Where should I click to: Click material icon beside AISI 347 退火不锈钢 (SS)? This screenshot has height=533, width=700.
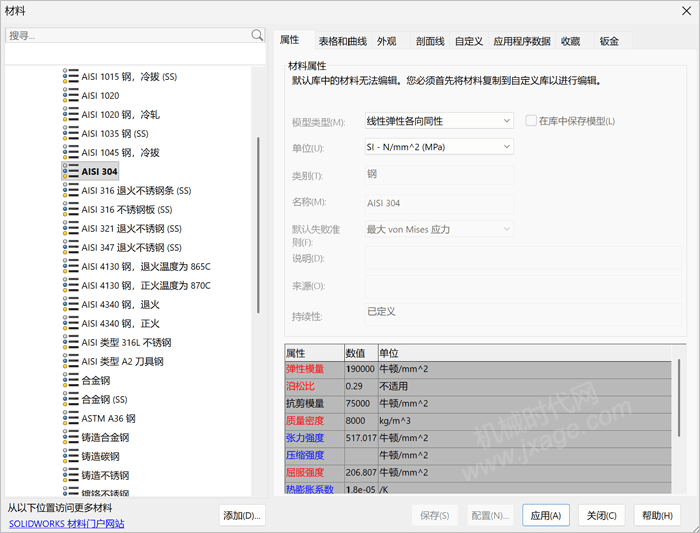coord(71,247)
